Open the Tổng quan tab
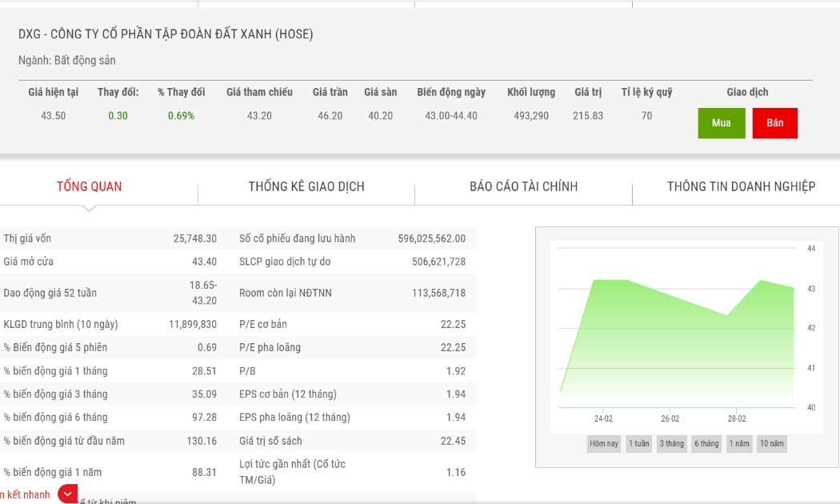The width and height of the screenshot is (840, 504). click(x=90, y=186)
